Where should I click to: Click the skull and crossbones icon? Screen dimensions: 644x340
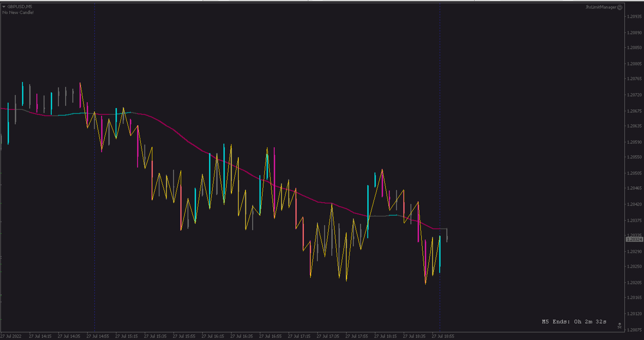(619, 326)
